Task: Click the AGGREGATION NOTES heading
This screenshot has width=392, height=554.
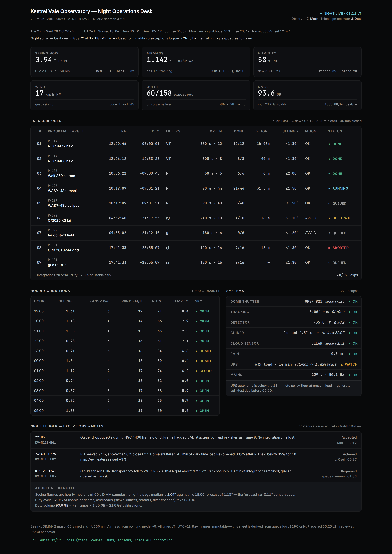Action: click(x=55, y=488)
